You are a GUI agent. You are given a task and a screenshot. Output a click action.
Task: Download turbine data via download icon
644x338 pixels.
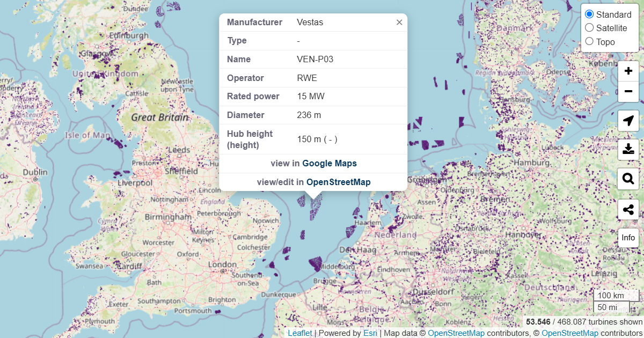click(628, 150)
